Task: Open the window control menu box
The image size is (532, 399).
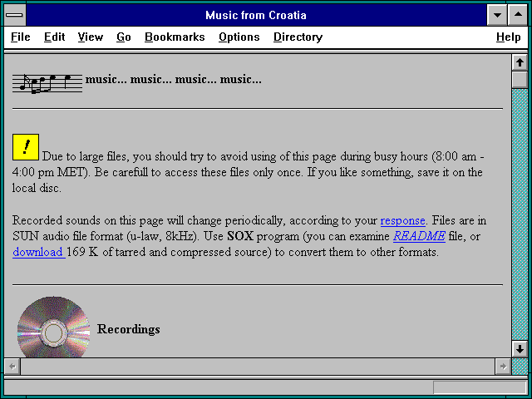Action: tap(15, 15)
